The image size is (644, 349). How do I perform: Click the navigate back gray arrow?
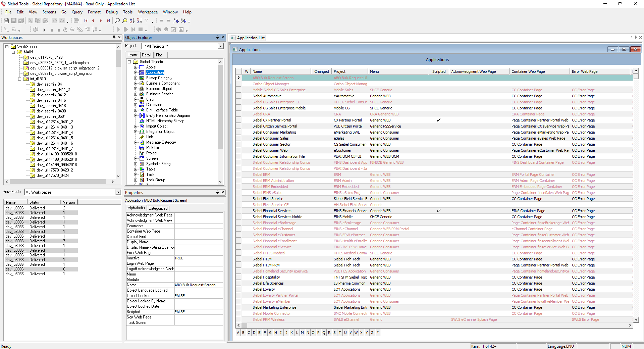coord(161,21)
